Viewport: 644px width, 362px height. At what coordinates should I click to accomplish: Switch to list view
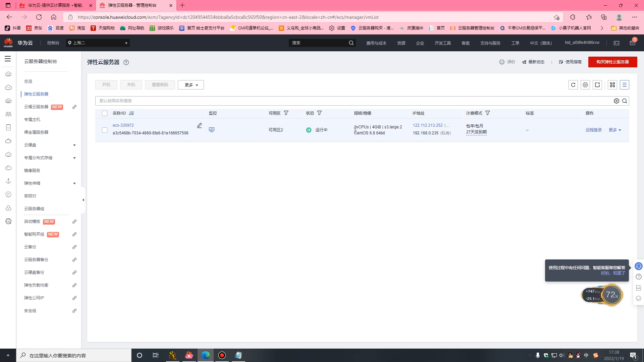625,85
